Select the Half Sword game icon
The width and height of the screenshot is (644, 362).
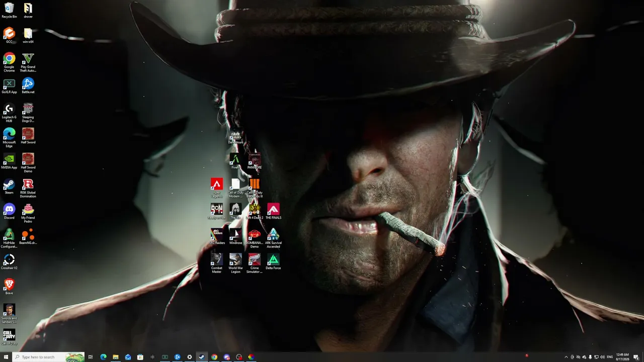(28, 136)
